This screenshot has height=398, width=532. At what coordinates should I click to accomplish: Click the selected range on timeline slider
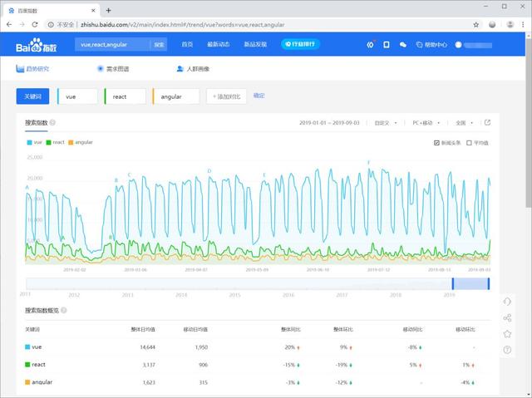point(470,284)
